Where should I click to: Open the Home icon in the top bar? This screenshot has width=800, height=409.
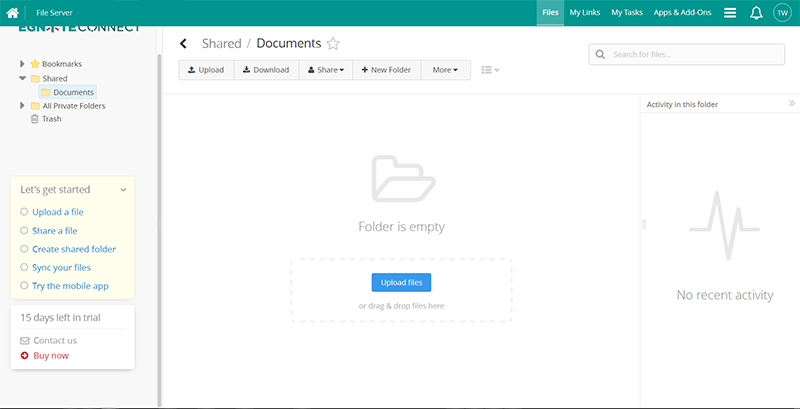[12, 13]
